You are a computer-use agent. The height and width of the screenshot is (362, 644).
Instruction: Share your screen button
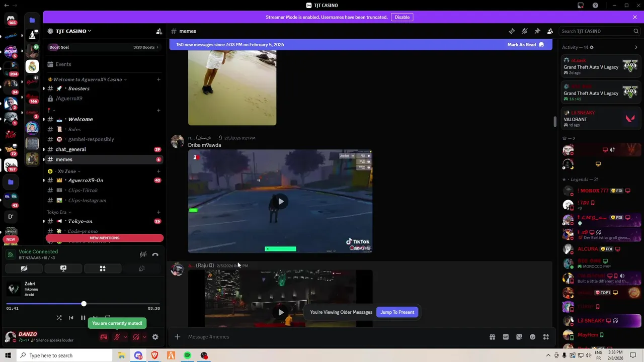[x=63, y=268]
